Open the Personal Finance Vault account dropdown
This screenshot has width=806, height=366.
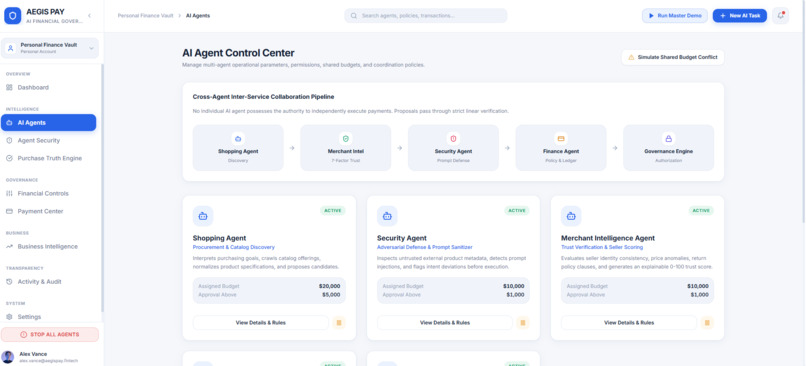(x=50, y=48)
